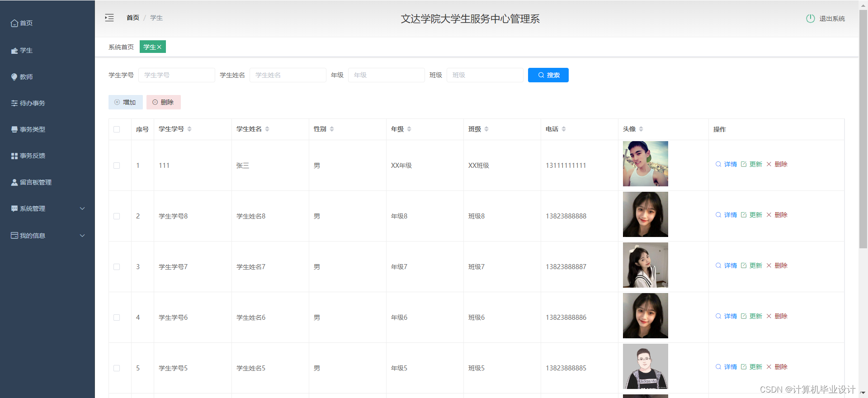Check the checkbox for row 学生姓名5

tap(117, 368)
